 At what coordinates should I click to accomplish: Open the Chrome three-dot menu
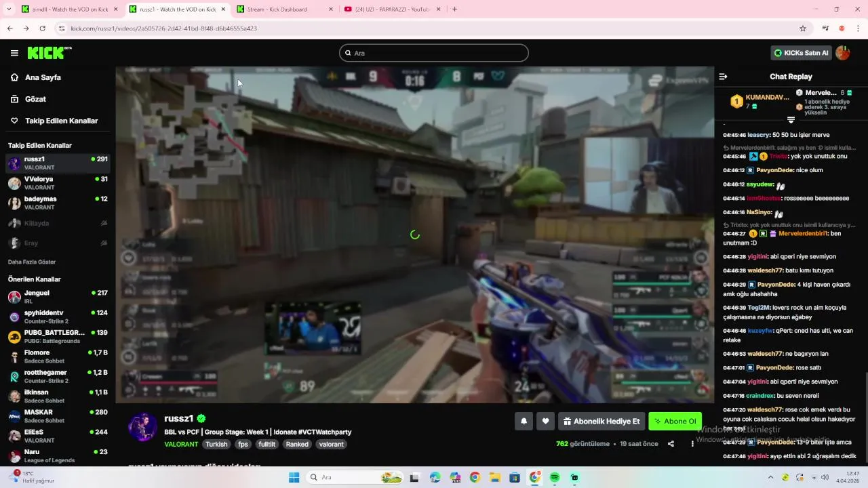coord(859,28)
